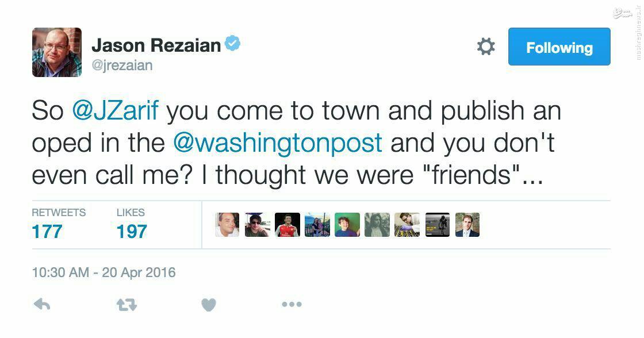Image resolution: width=644 pixels, height=338 pixels.
Task: Open the three-dot more options menu
Action: tap(292, 305)
